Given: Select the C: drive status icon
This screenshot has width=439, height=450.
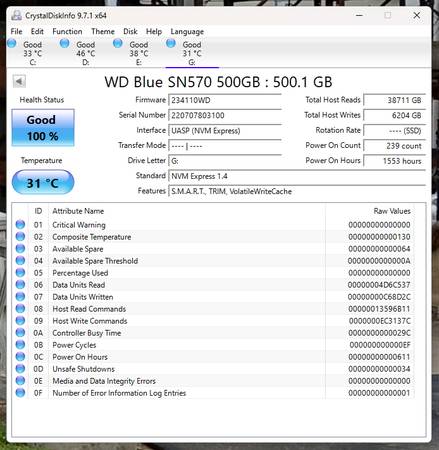Looking at the screenshot, I should (x=12, y=43).
